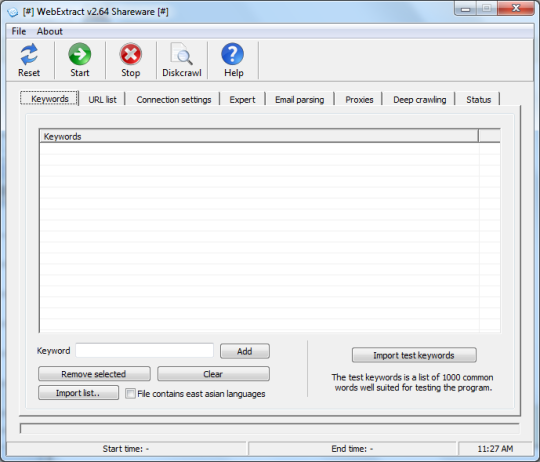The height and width of the screenshot is (462, 540).
Task: Open the Proxies tab
Action: coord(359,99)
